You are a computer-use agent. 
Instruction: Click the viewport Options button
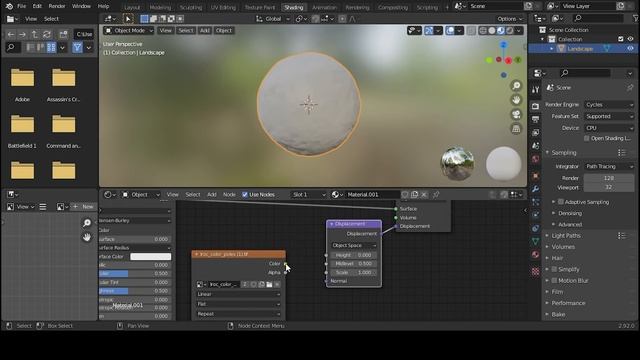[509, 19]
